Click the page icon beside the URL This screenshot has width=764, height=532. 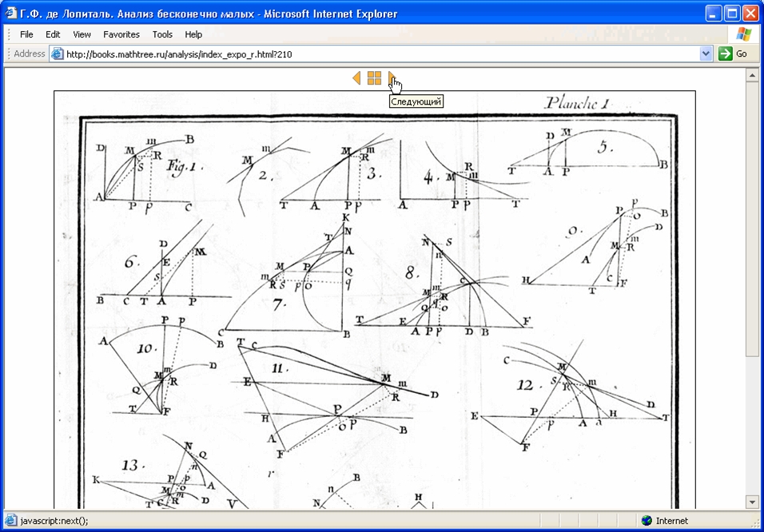[57, 54]
